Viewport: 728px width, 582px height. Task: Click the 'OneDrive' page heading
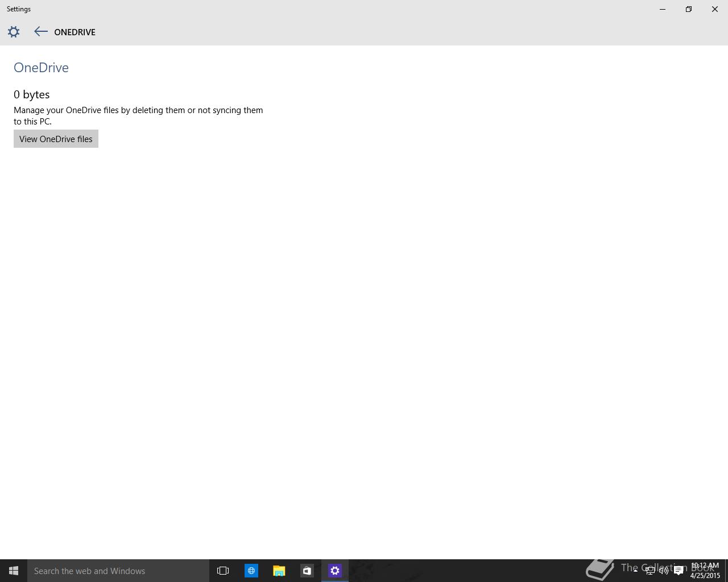[x=41, y=68]
